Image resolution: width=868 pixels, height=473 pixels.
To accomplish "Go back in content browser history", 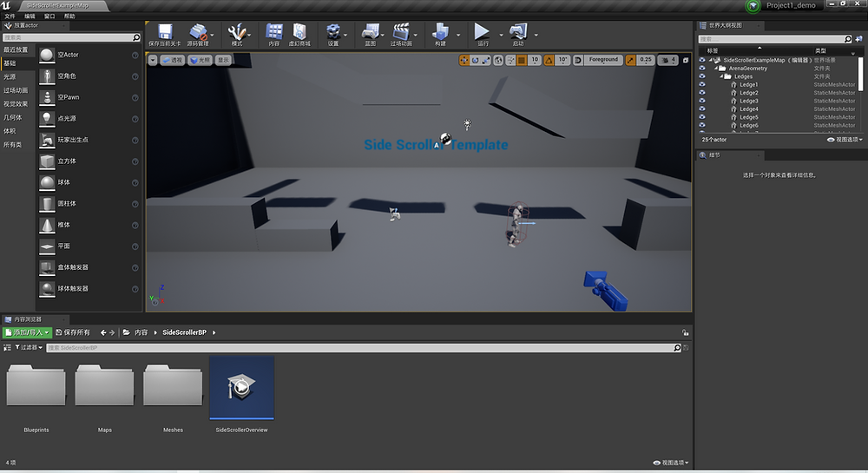I will 103,332.
